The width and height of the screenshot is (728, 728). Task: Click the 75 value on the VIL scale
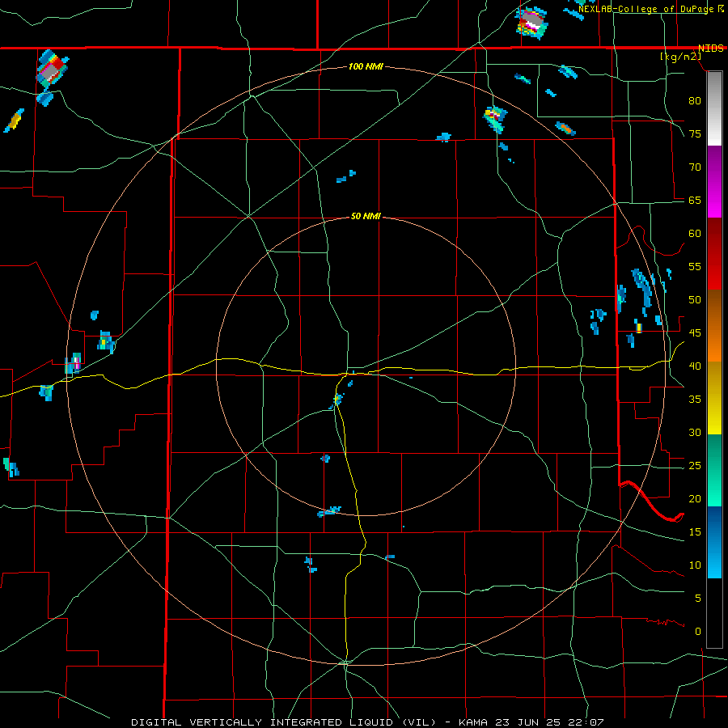695,133
